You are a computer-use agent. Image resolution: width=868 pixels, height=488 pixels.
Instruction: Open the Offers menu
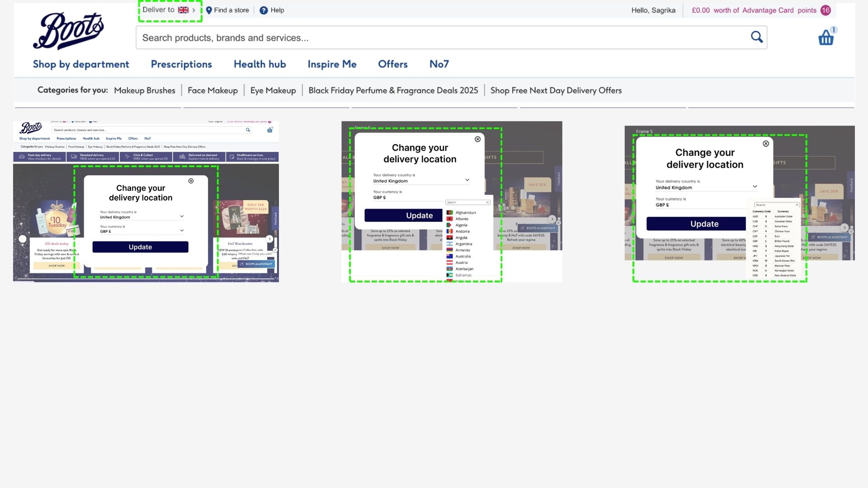click(x=393, y=64)
